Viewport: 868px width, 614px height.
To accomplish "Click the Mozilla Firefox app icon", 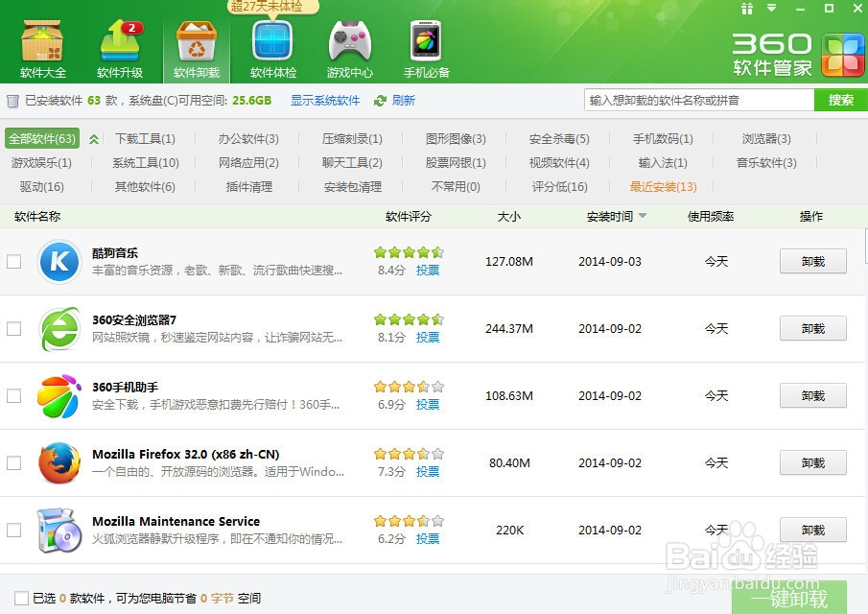I will [x=59, y=462].
